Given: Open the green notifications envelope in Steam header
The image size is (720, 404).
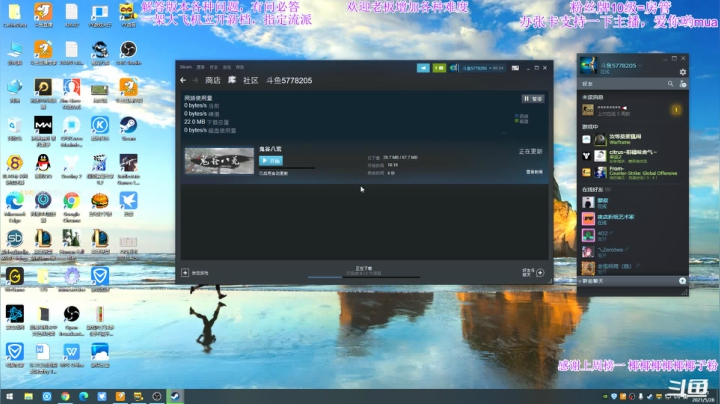Looking at the screenshot, I should pos(439,68).
